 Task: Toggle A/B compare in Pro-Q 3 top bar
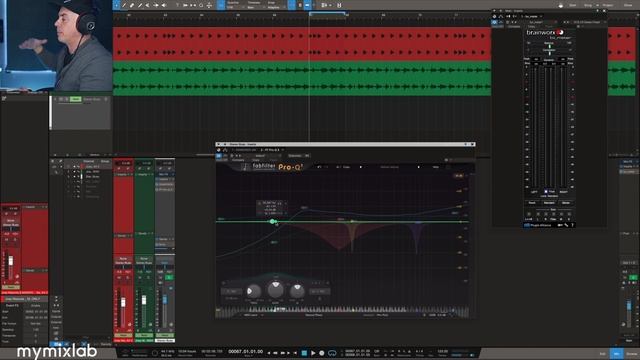(338, 167)
